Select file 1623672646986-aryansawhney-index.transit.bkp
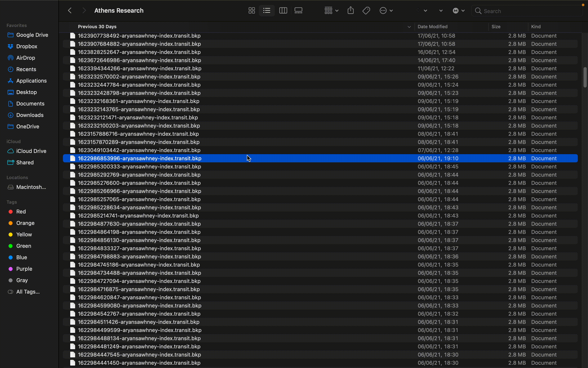 (320, 60)
